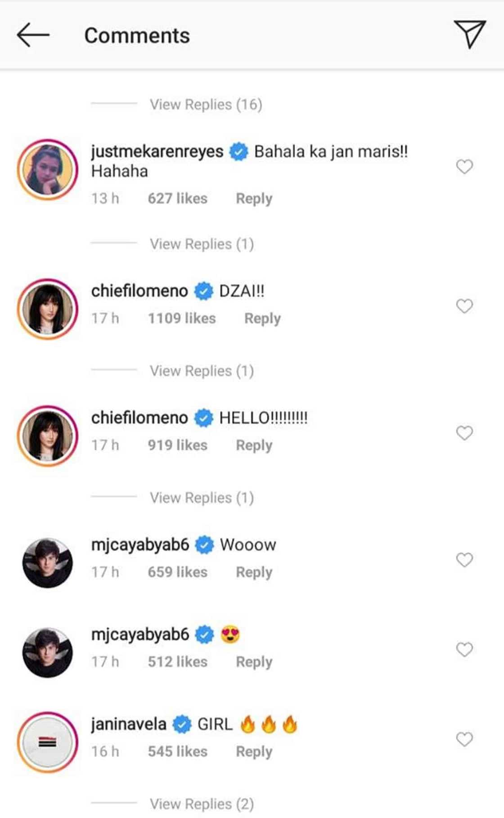Expand View Replies (16) thread
504x818 pixels.
coord(207,104)
